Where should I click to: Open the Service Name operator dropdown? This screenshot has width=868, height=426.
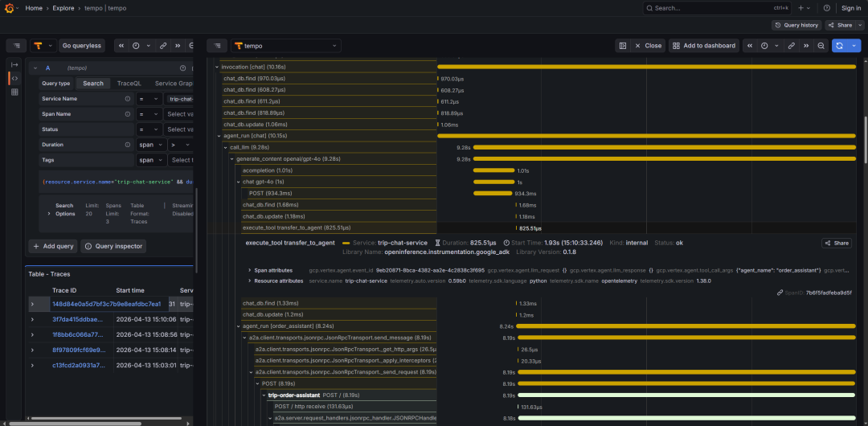(149, 99)
